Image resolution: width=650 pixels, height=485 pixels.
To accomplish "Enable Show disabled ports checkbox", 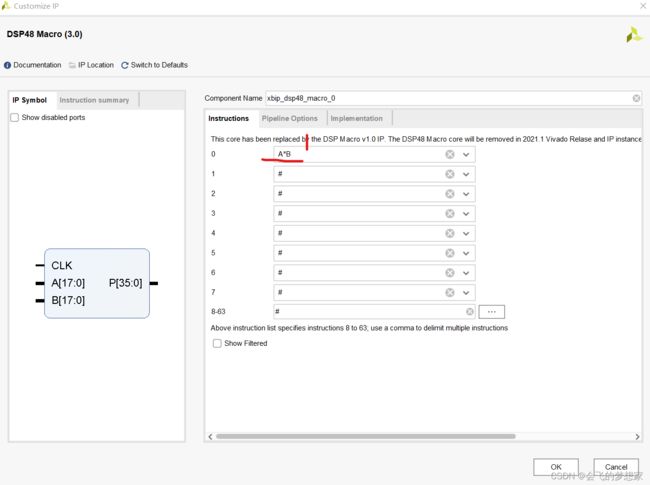I will 15,118.
